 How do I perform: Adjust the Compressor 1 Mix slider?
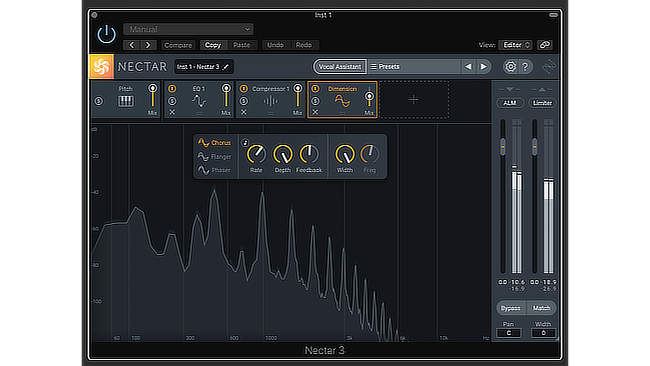click(298, 97)
